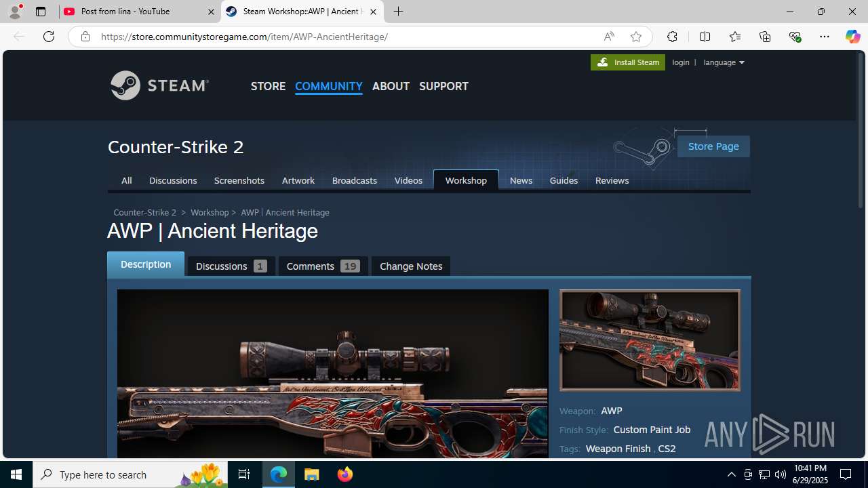Screen dimensions: 868x488
Task: Activate Read aloud icon in address bar
Action: [x=609, y=37]
